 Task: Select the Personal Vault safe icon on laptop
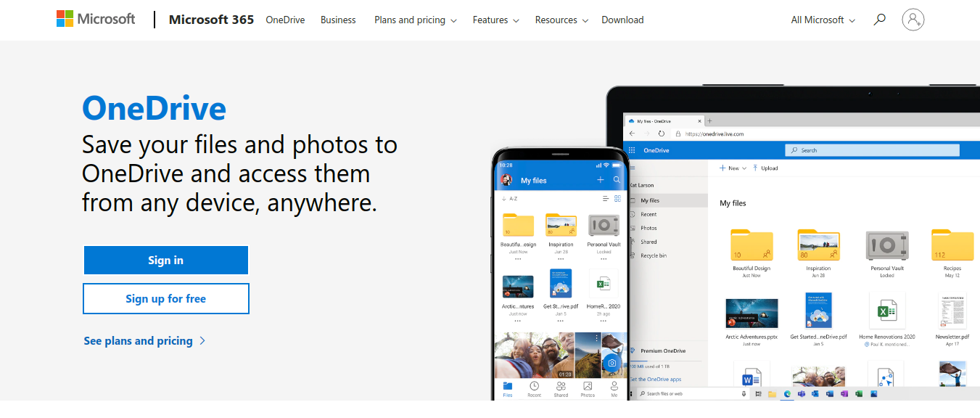point(887,245)
